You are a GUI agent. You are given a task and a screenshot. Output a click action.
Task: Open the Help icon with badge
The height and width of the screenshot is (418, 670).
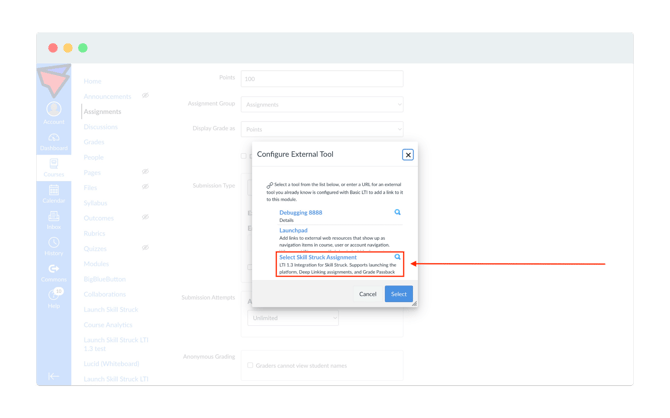(55, 294)
